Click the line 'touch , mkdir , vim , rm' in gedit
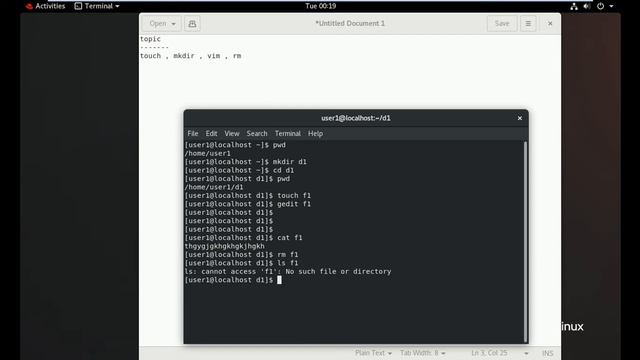 pyautogui.click(x=191, y=56)
